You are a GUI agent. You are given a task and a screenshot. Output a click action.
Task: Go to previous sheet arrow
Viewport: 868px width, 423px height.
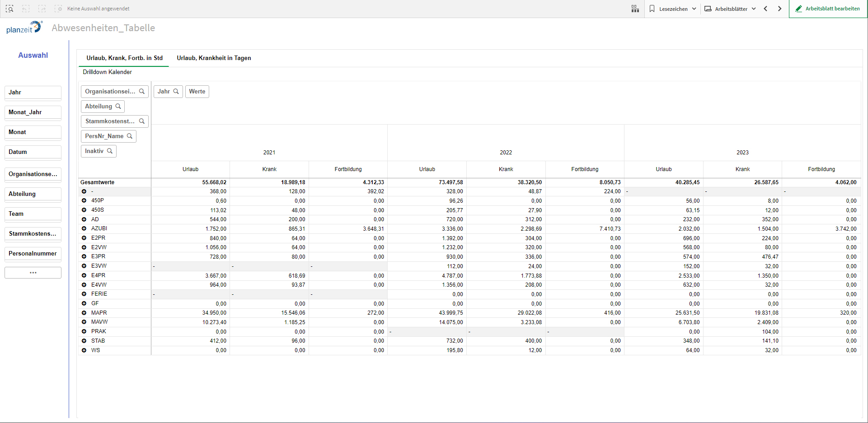coord(765,9)
